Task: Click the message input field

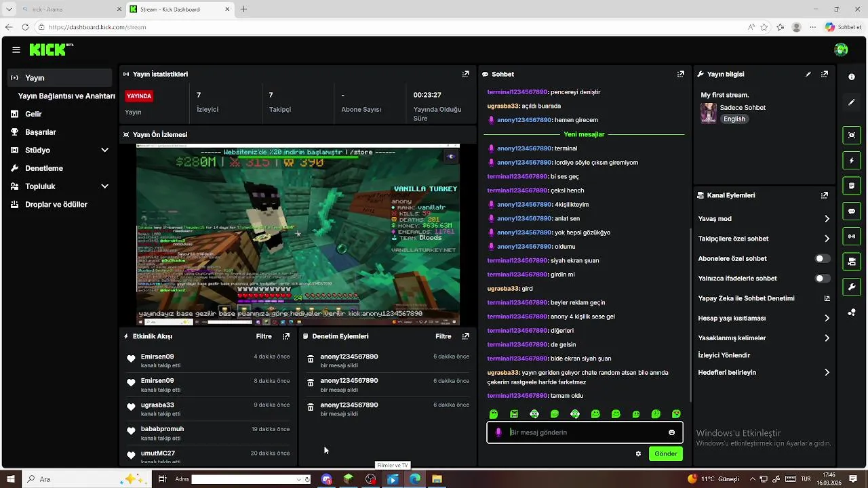Action: (x=585, y=432)
